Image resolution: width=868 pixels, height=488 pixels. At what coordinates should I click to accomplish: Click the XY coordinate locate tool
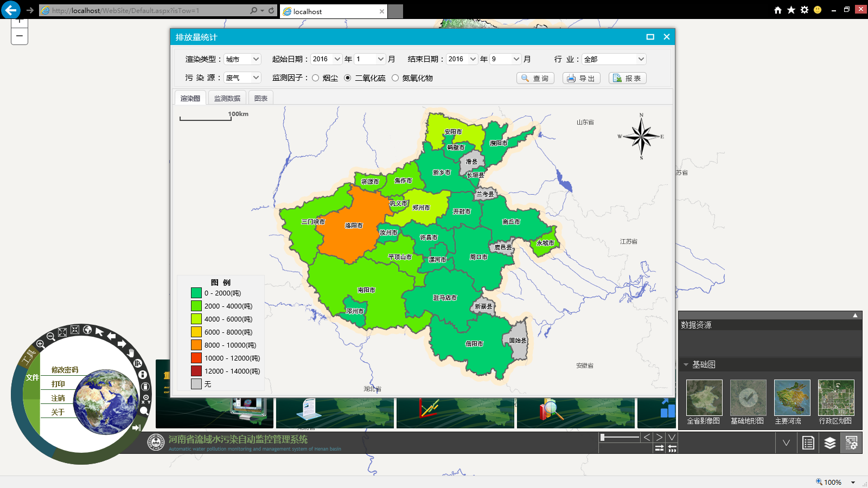146,399
